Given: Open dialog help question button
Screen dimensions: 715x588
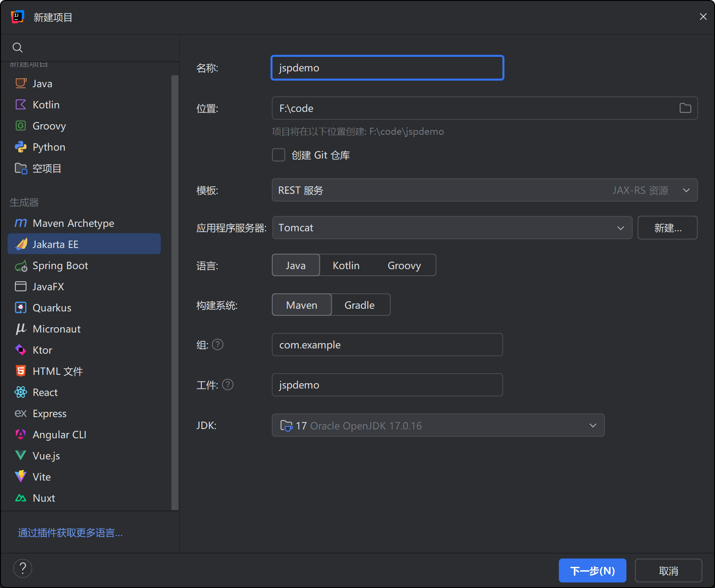Looking at the screenshot, I should tap(23, 568).
